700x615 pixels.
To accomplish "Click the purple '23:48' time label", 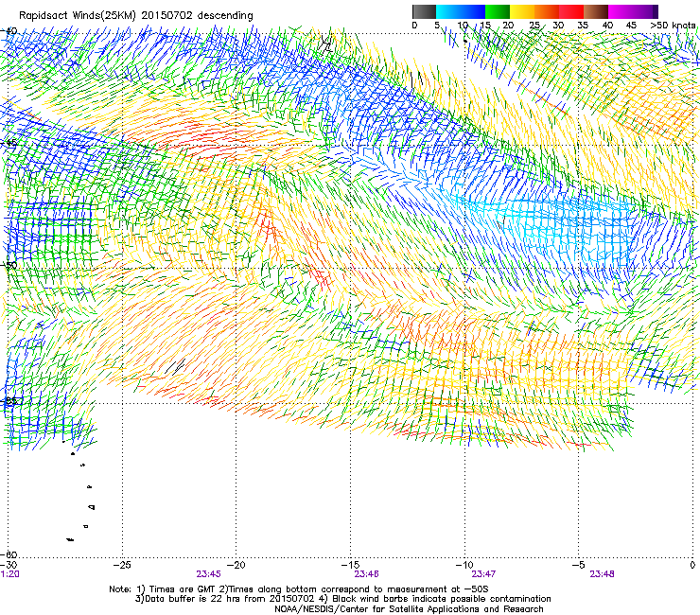I will [x=602, y=574].
